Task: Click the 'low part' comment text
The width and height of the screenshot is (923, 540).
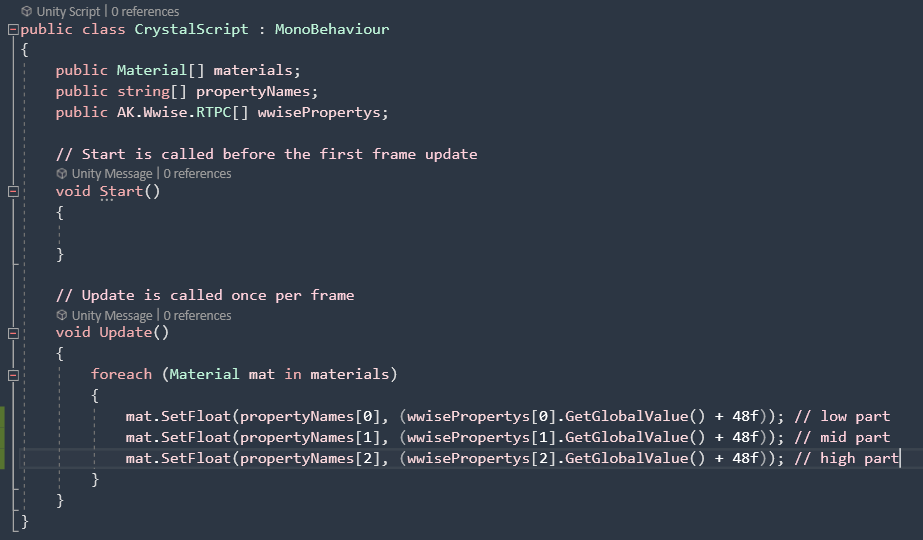Action: (855, 416)
